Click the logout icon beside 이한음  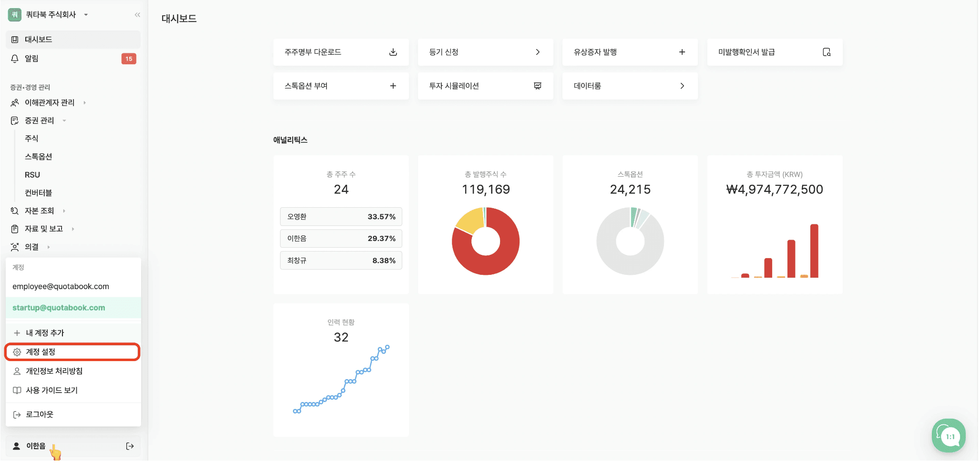[129, 446]
